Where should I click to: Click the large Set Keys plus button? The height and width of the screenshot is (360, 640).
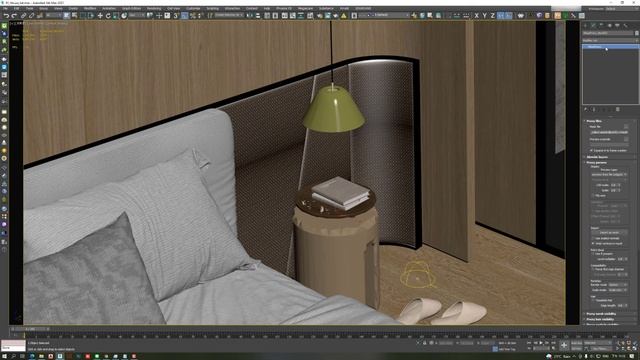pyautogui.click(x=564, y=345)
